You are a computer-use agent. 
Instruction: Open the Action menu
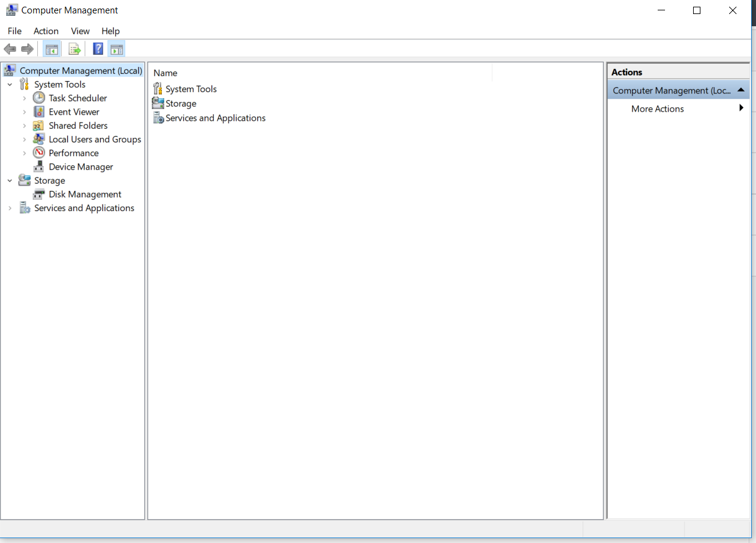coord(46,31)
